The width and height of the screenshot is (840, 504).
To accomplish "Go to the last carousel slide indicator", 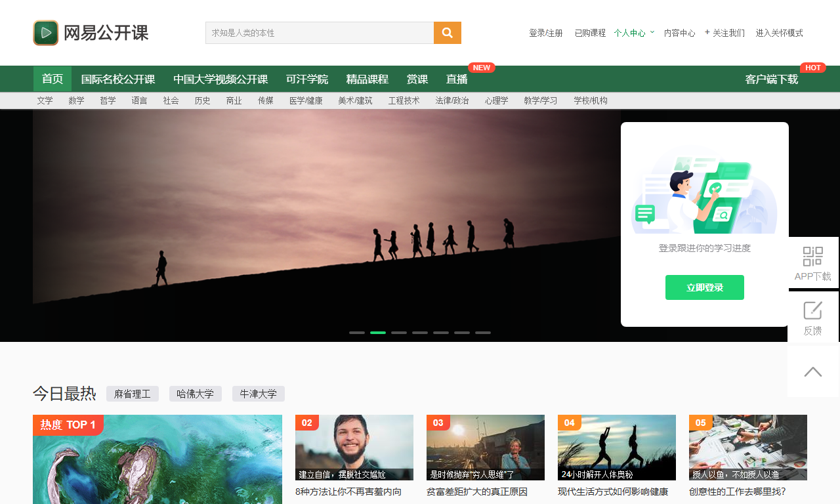I will click(483, 333).
